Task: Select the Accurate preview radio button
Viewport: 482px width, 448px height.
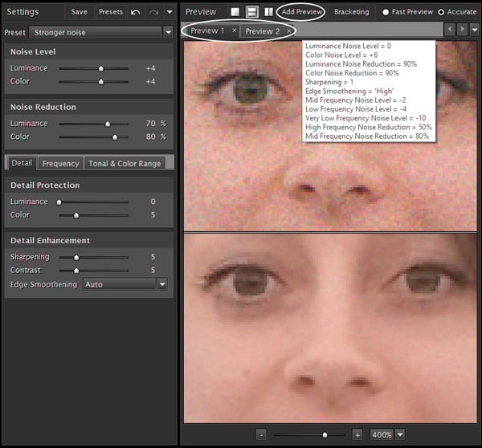Action: pos(441,12)
